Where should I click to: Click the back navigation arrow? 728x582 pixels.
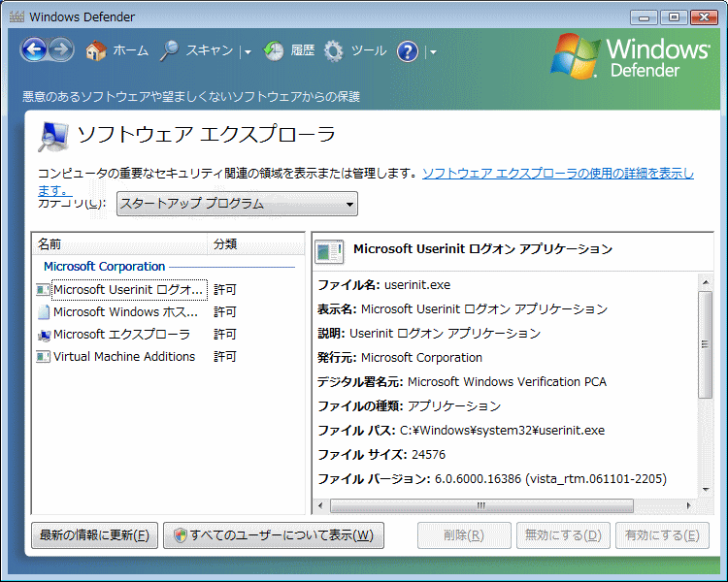click(33, 50)
